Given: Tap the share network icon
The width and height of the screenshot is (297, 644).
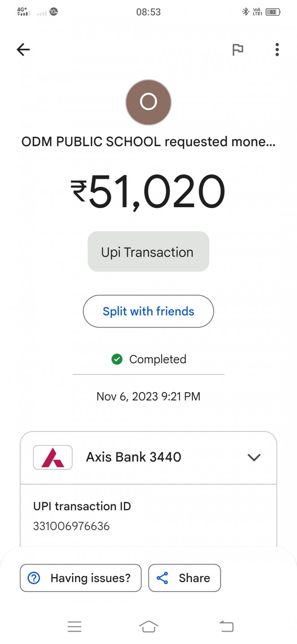Looking at the screenshot, I should click(162, 578).
